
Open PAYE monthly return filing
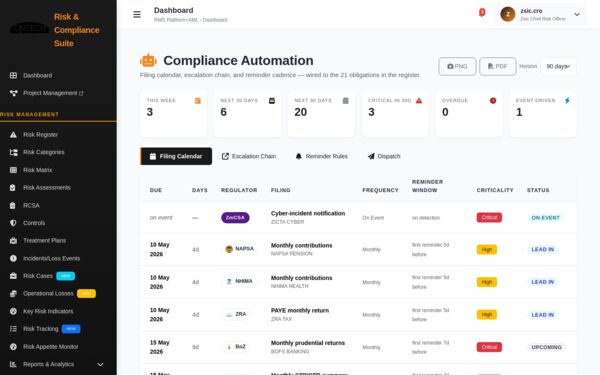coord(300,311)
